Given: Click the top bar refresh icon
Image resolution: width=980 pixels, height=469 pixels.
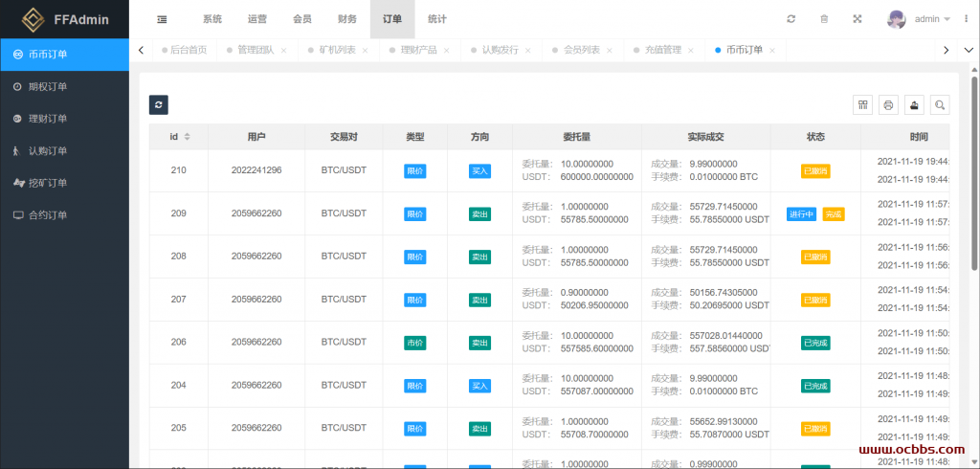Looking at the screenshot, I should pyautogui.click(x=791, y=19).
